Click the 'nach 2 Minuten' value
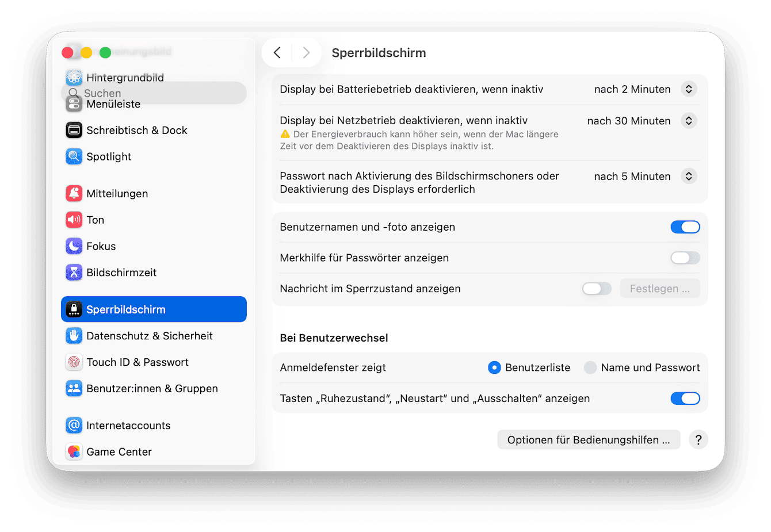Screen dimensions: 771x532 (x=632, y=89)
